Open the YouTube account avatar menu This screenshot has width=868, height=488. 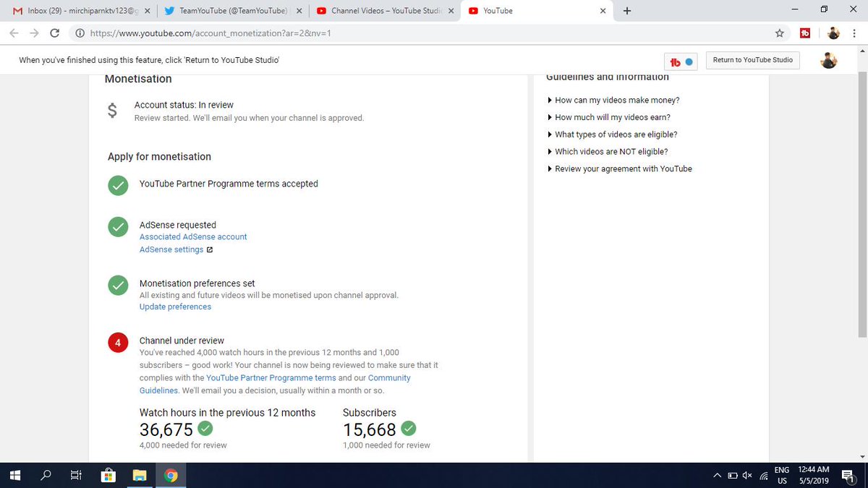click(829, 61)
